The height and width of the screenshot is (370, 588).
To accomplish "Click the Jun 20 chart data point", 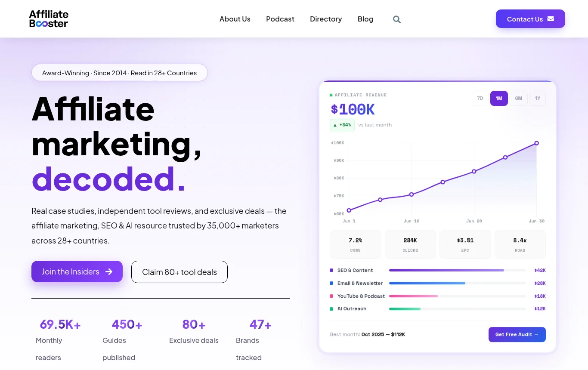I will click(474, 171).
